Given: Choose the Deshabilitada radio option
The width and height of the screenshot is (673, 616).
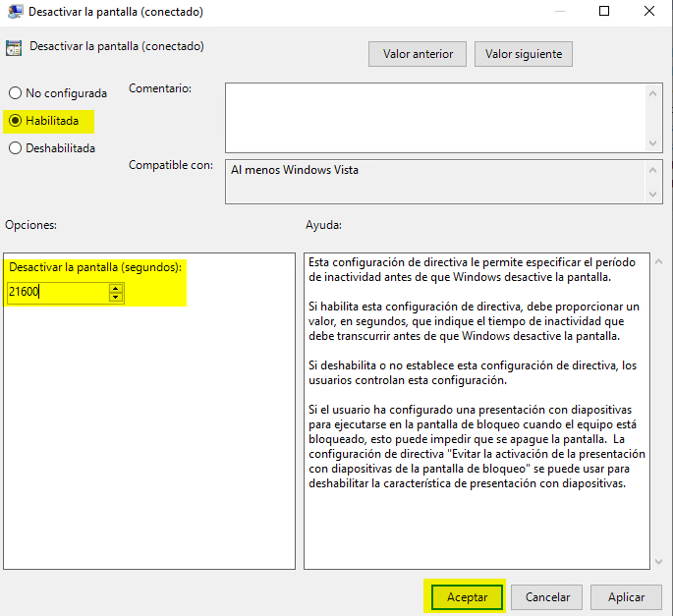Looking at the screenshot, I should (15, 148).
